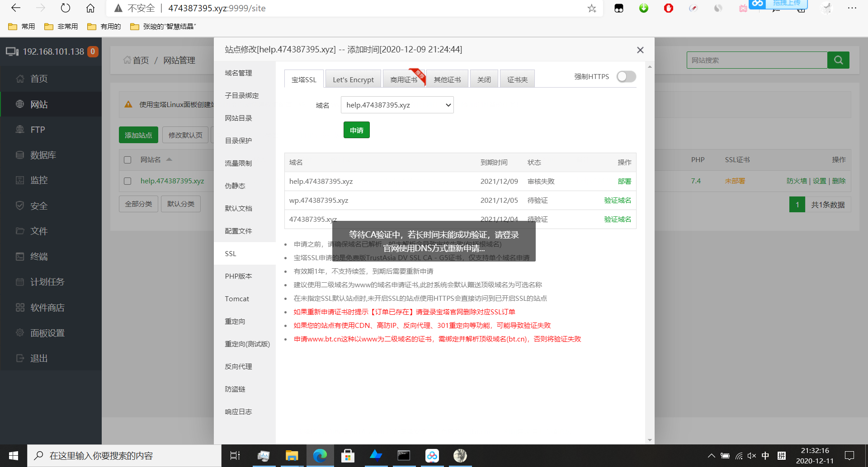Switch to 关闭 tab

tap(484, 79)
